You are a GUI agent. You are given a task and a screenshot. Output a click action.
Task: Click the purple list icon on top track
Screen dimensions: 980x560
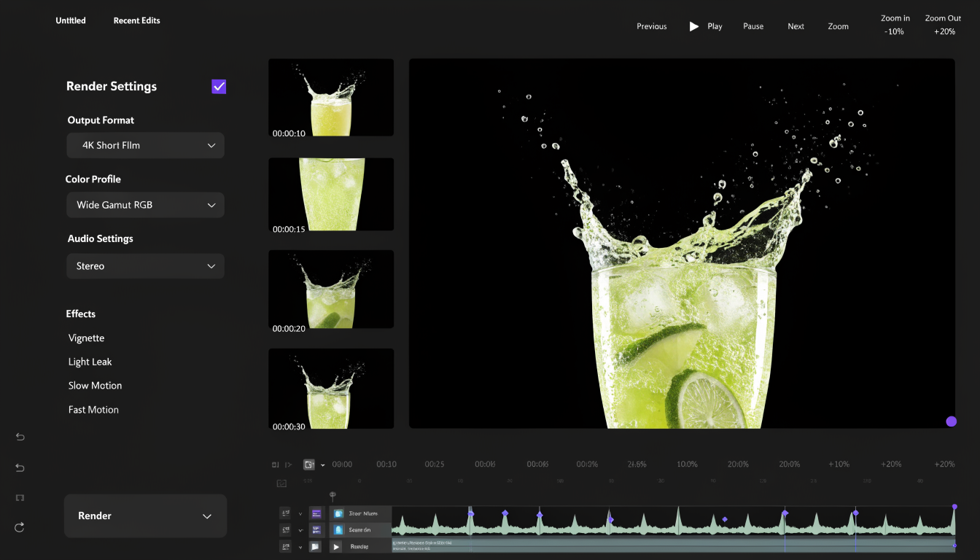click(x=316, y=513)
